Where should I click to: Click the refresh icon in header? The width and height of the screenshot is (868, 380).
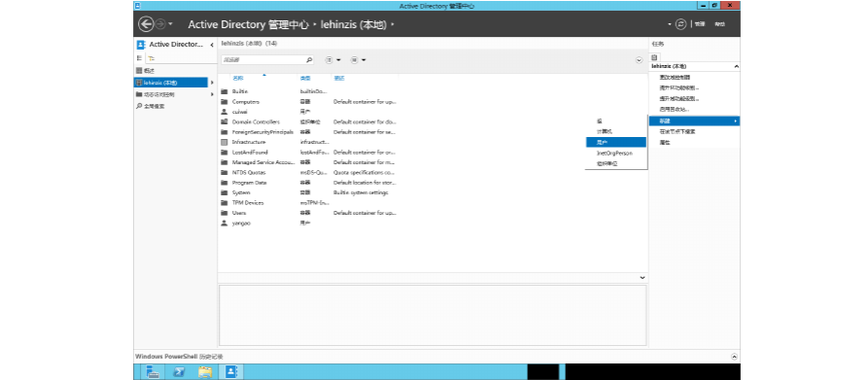pyautogui.click(x=680, y=24)
